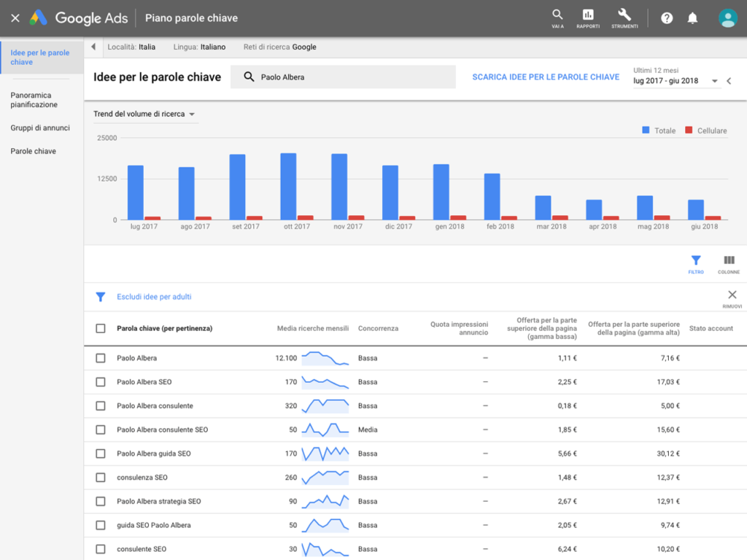Click the blue lug 2017 total bar

click(135, 192)
